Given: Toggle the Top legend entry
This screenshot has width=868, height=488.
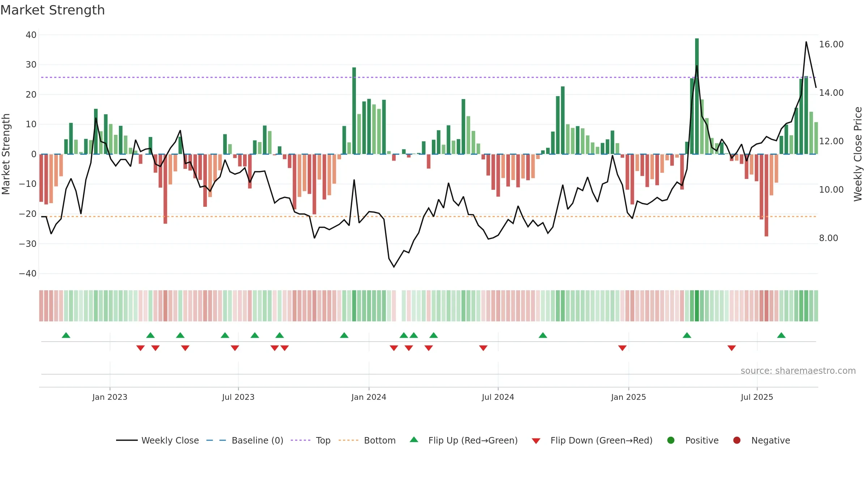Looking at the screenshot, I should pyautogui.click(x=310, y=440).
